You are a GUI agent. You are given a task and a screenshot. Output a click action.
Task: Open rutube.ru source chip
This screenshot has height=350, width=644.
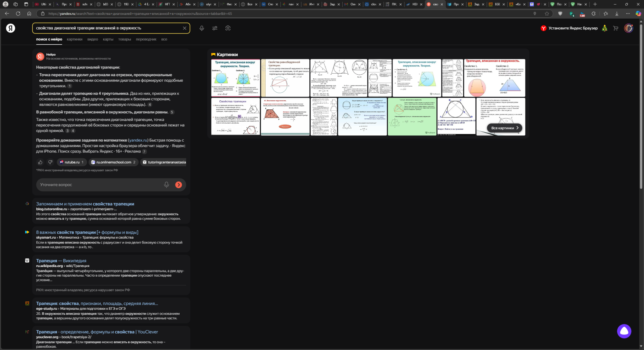click(x=72, y=162)
